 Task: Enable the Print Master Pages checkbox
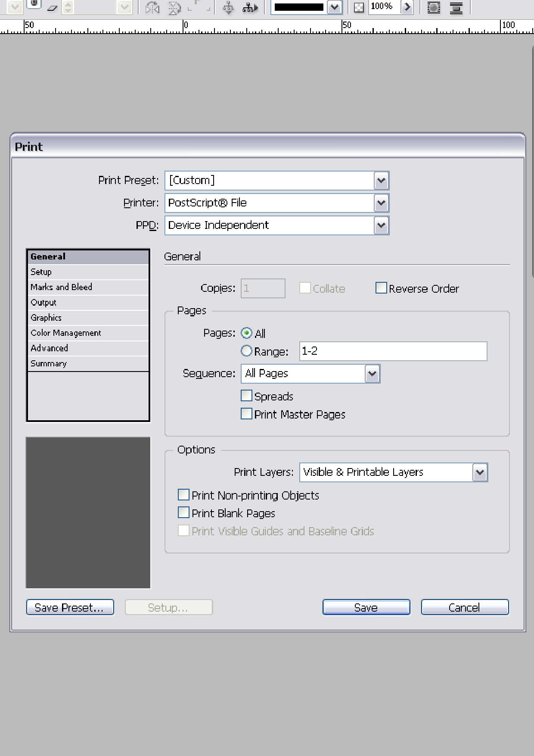tap(246, 414)
